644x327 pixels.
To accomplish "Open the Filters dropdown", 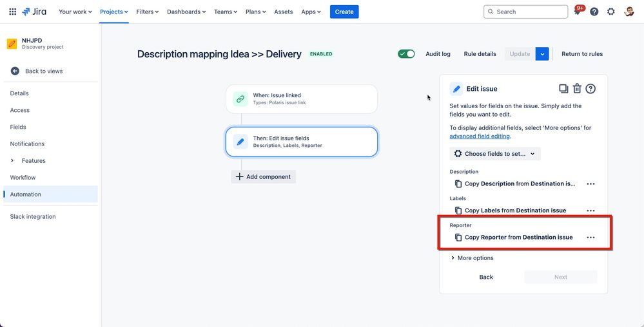I will tap(148, 12).
